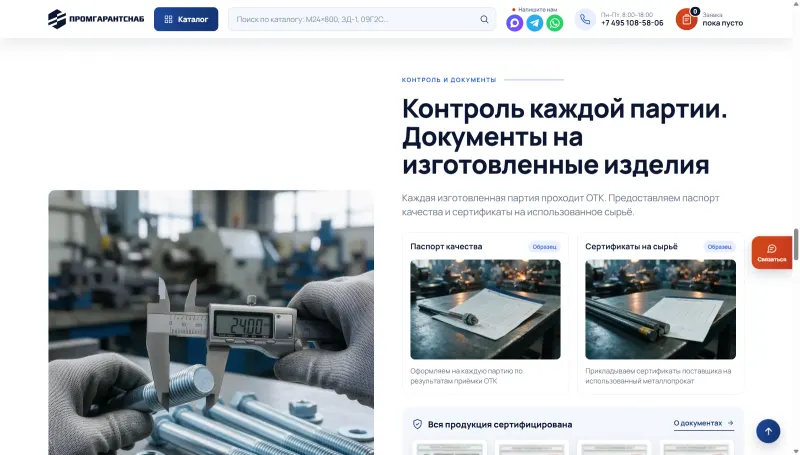
Task: Click the 'Контроль и документы' section label
Action: click(x=448, y=80)
